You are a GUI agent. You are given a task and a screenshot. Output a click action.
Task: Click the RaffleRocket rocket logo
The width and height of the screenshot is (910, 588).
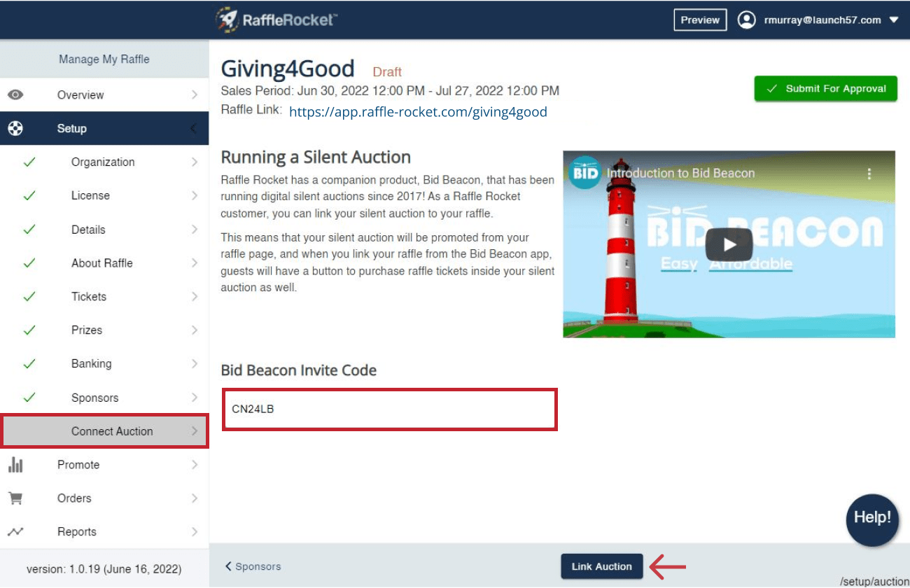click(276, 20)
